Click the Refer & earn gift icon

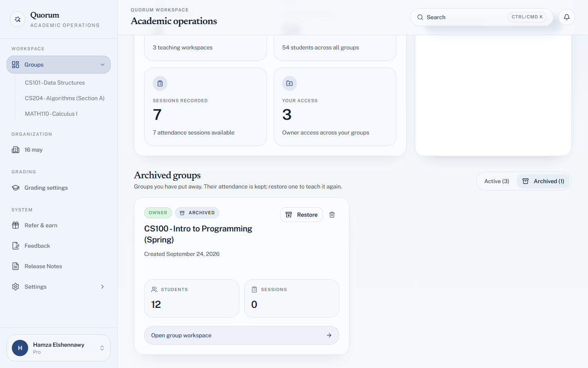(16, 225)
